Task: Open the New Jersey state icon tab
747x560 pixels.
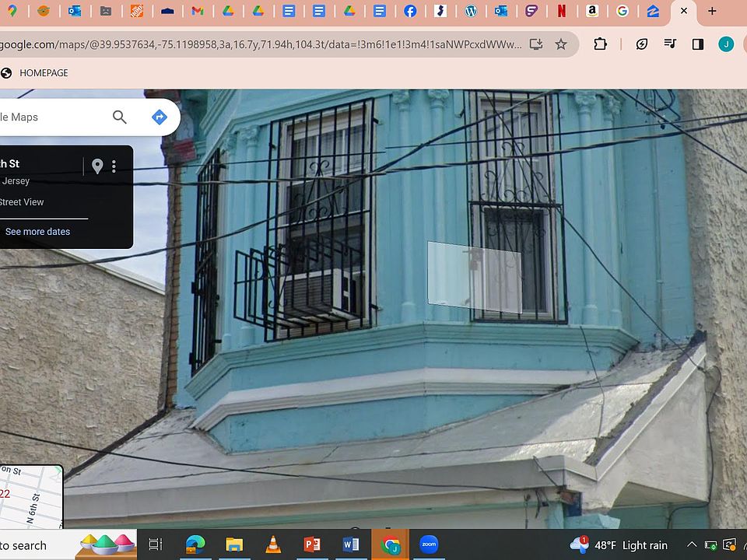Action: tap(440, 10)
